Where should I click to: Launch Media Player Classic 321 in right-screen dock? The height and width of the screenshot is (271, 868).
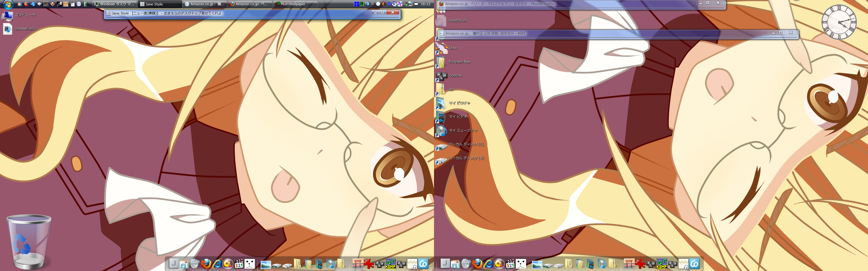(510, 264)
